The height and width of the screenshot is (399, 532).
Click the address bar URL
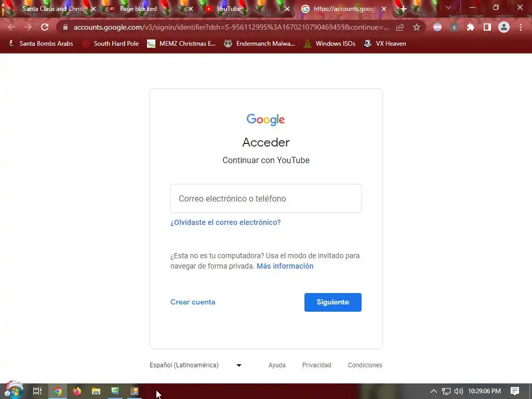231,27
